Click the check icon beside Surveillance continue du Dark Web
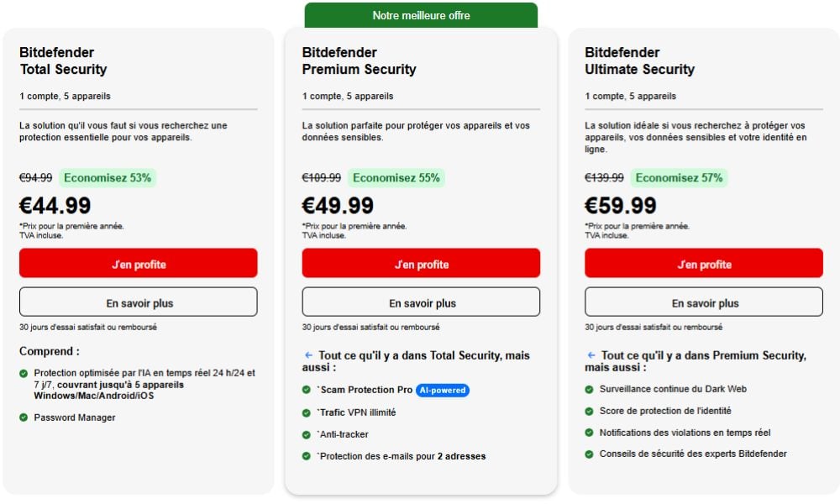The image size is (840, 504). tap(590, 389)
